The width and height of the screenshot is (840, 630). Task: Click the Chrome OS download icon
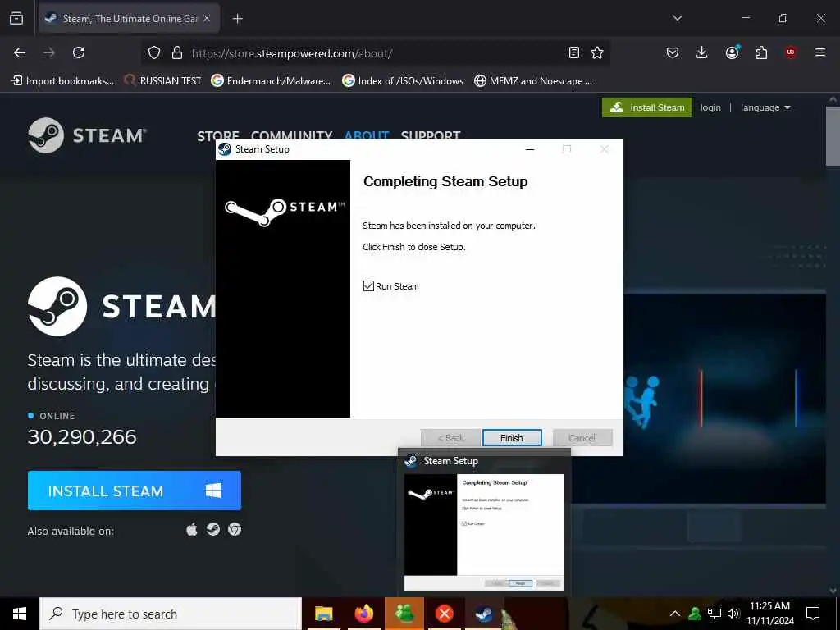(x=234, y=529)
